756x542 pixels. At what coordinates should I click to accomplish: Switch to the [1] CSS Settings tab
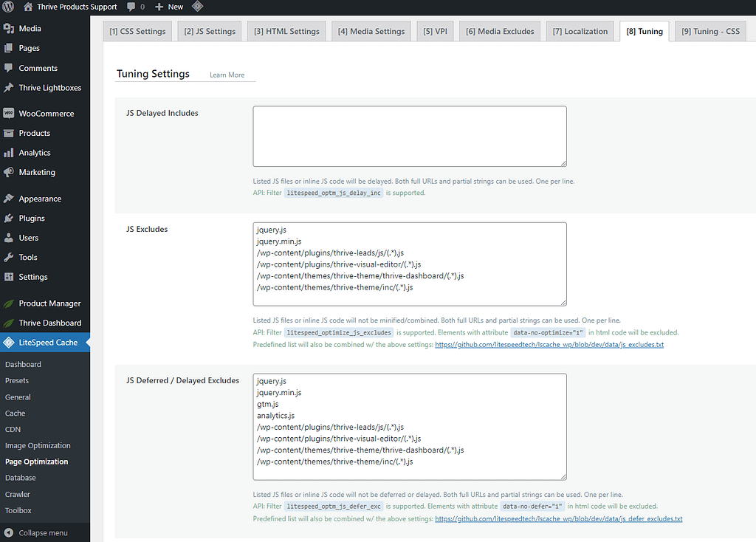[x=137, y=31]
